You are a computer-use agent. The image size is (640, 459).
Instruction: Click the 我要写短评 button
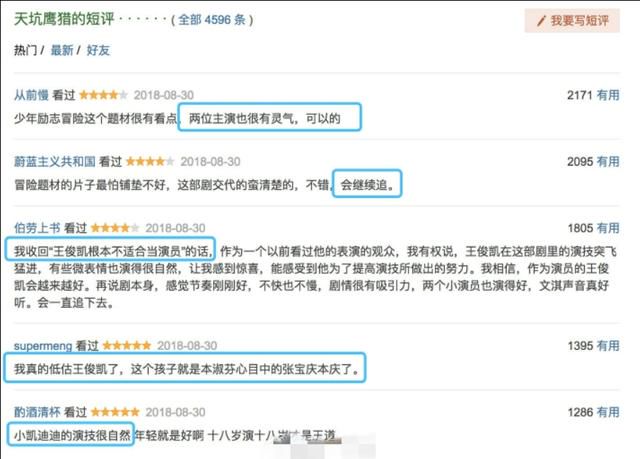point(572,20)
